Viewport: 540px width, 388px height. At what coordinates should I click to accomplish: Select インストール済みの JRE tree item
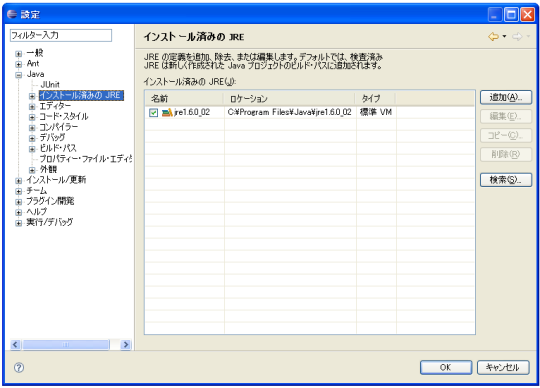click(x=81, y=95)
